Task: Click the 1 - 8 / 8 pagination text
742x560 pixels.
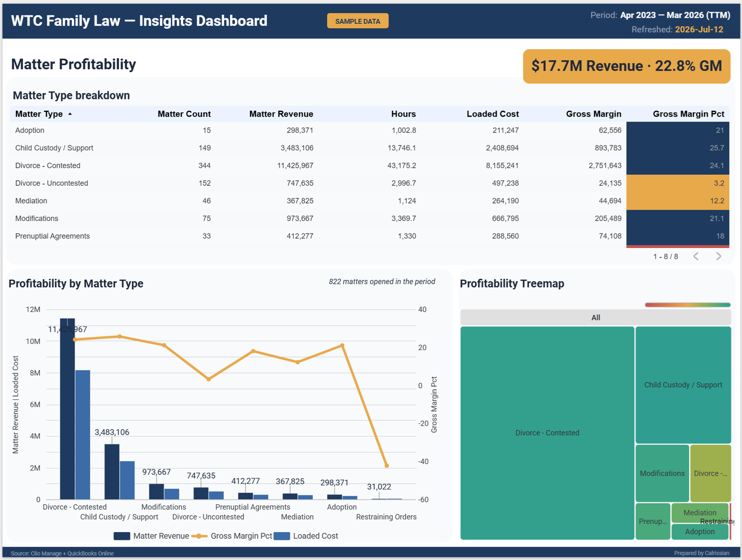Action: 666,256
